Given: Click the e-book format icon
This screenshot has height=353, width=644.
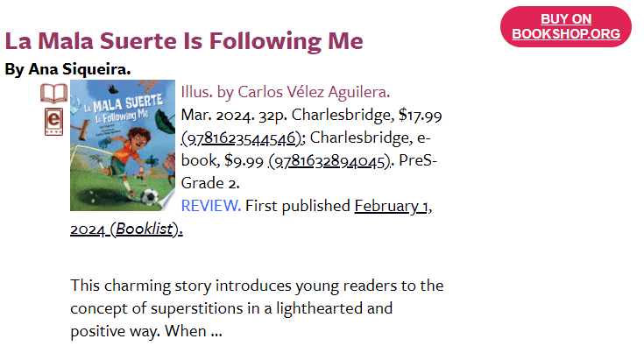Looking at the screenshot, I should click(x=53, y=122).
